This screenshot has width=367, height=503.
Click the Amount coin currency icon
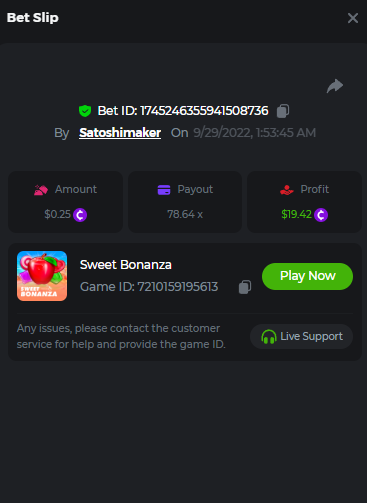pos(80,215)
